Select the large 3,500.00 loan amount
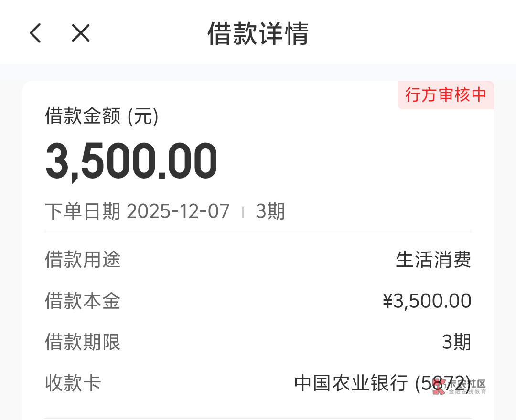The width and height of the screenshot is (516, 420). pyautogui.click(x=131, y=161)
